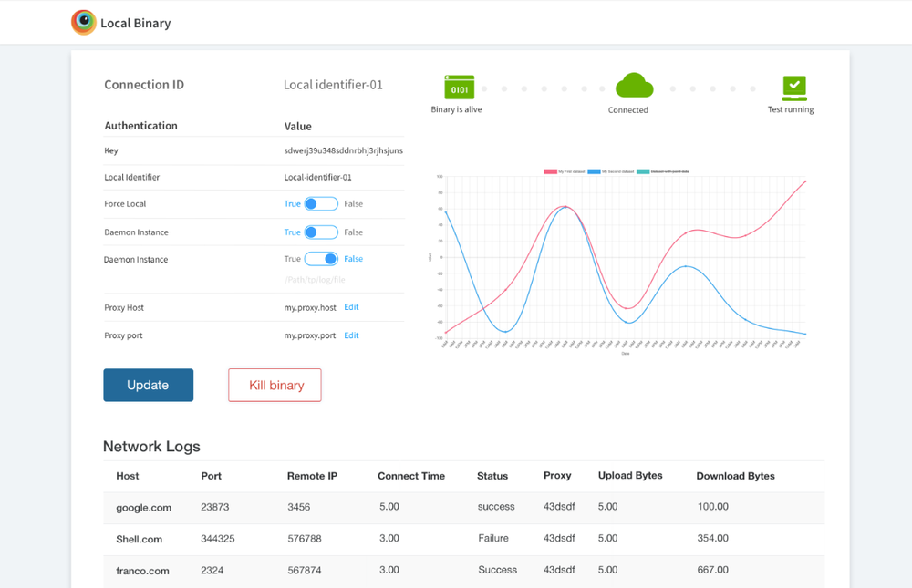Click the Download Bytes column header
The width and height of the screenshot is (912, 588).
tap(735, 476)
